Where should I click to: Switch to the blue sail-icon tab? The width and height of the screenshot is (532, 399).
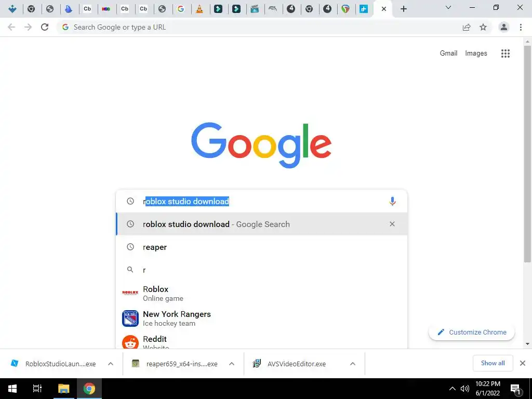click(x=69, y=9)
